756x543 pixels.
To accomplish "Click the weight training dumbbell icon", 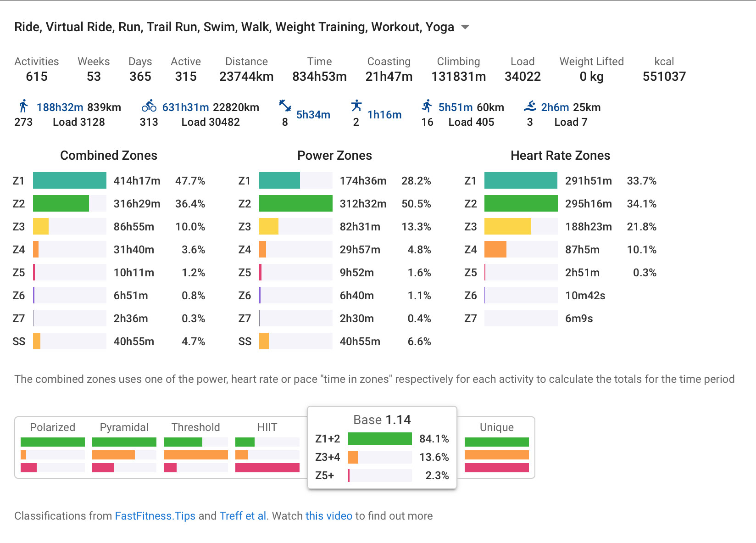I will [285, 106].
